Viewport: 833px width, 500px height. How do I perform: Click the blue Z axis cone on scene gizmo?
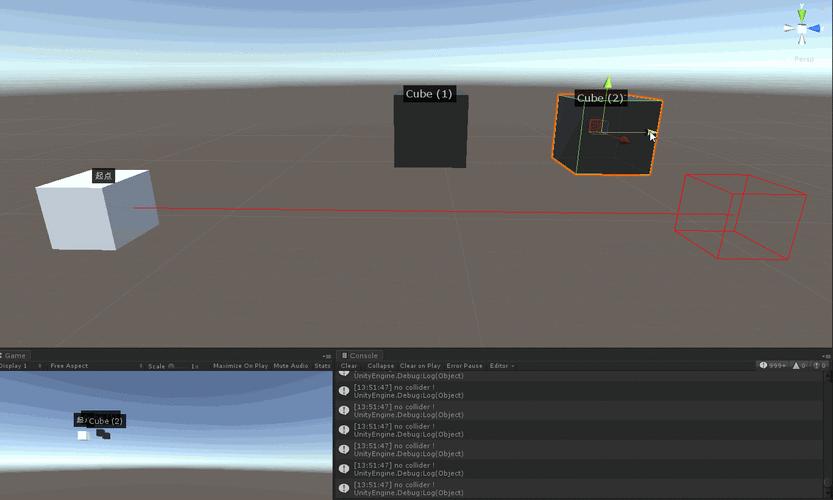pyautogui.click(x=814, y=29)
